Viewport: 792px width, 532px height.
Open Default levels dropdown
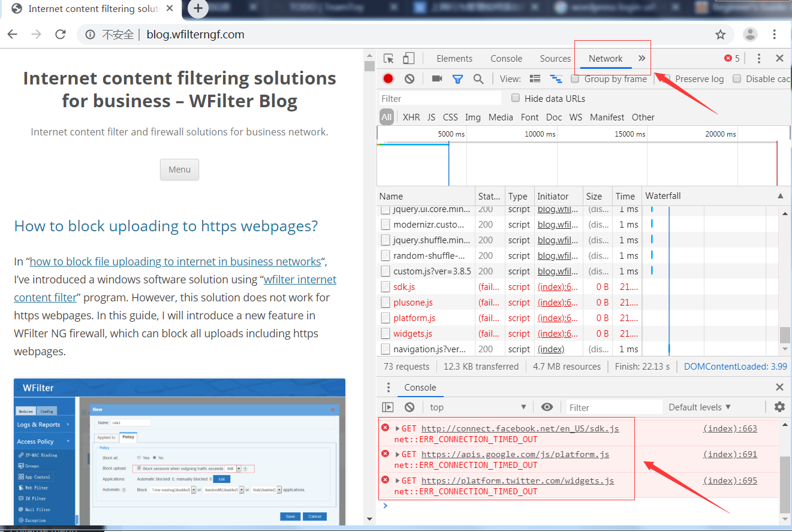[700, 407]
